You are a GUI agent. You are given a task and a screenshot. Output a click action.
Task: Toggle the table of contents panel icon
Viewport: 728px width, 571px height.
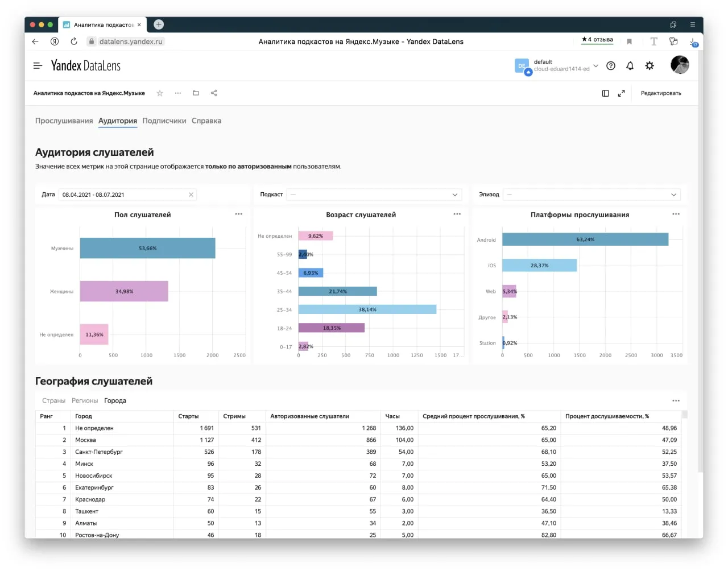[x=605, y=93]
